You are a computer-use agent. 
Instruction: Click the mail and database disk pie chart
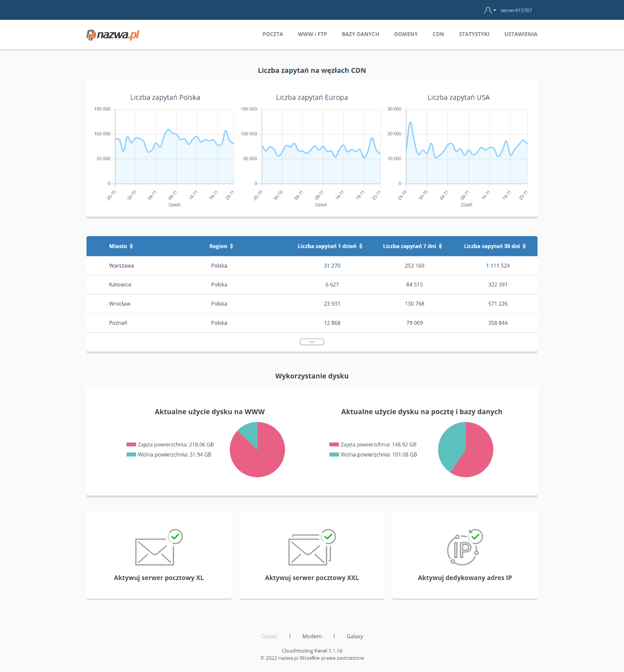465,449
